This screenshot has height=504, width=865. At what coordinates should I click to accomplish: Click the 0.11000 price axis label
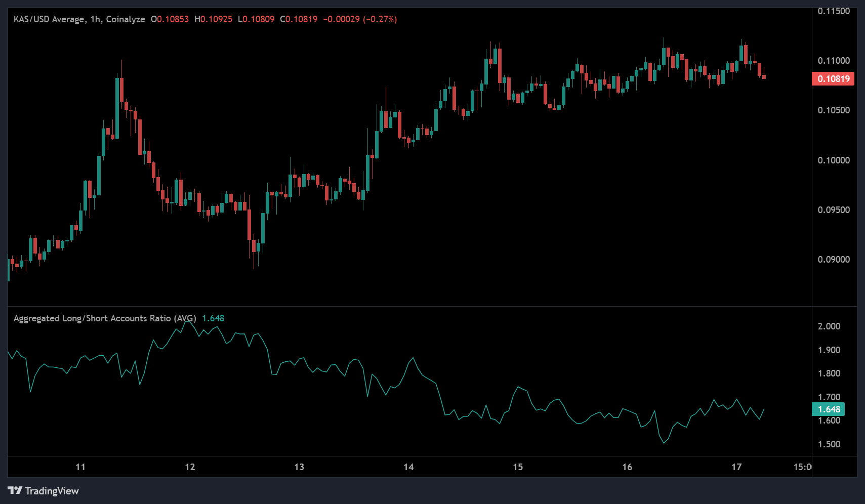834,61
